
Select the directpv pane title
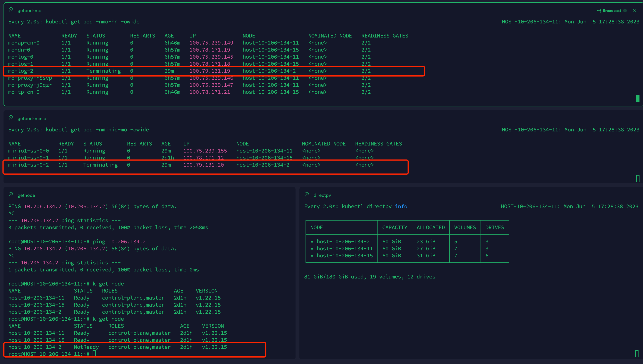point(322,195)
